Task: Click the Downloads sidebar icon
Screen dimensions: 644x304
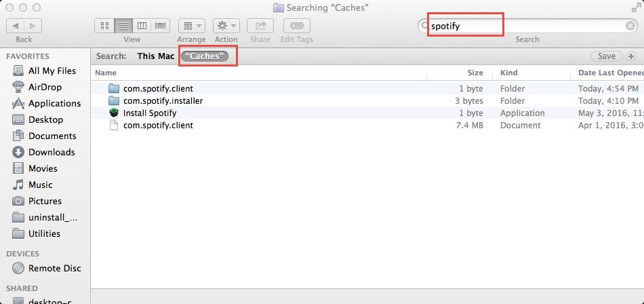Action: click(x=18, y=152)
